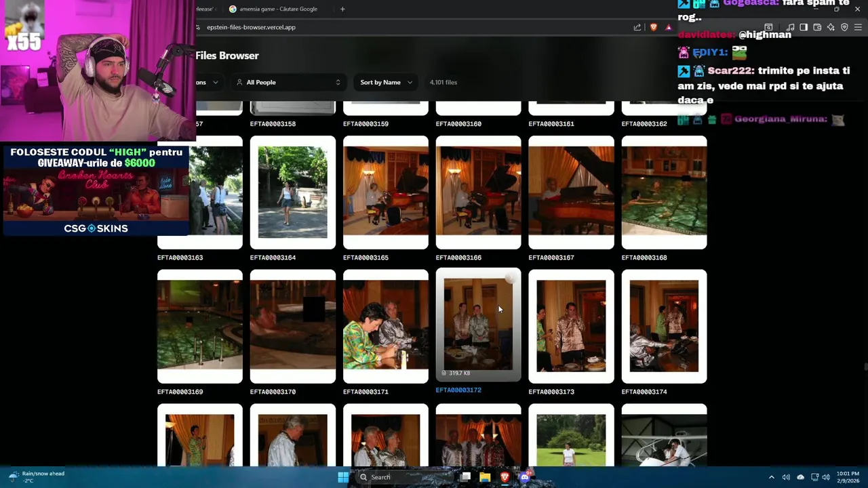The height and width of the screenshot is (488, 868).
Task: Click the volume speaker tray icon
Action: [x=786, y=477]
